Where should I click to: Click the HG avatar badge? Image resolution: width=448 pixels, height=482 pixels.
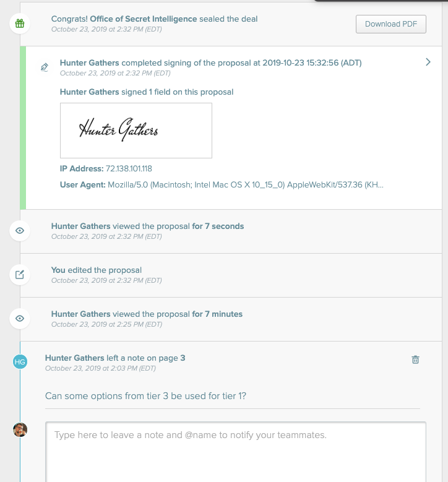pyautogui.click(x=20, y=362)
